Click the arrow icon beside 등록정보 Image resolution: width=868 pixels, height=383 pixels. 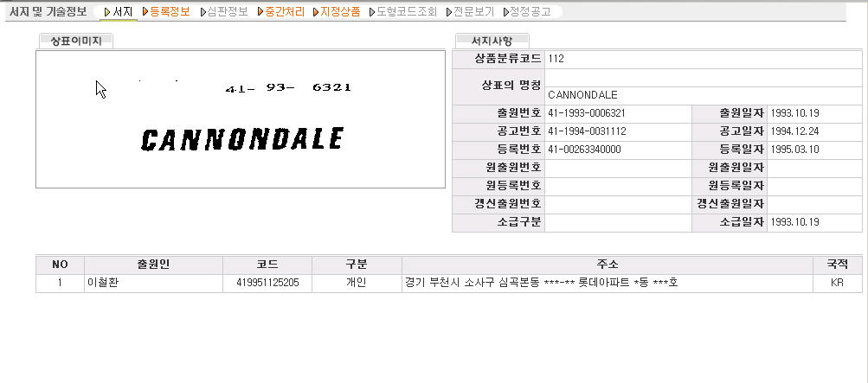[x=145, y=11]
